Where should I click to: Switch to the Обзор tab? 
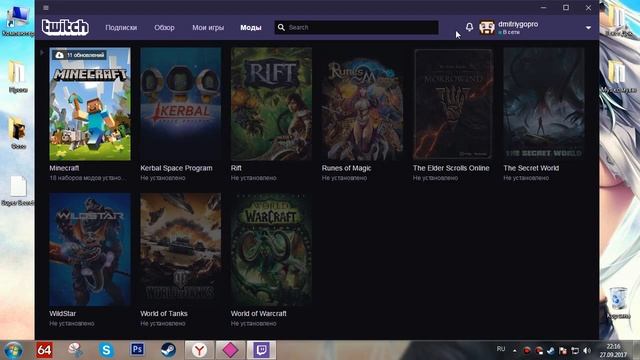(164, 27)
